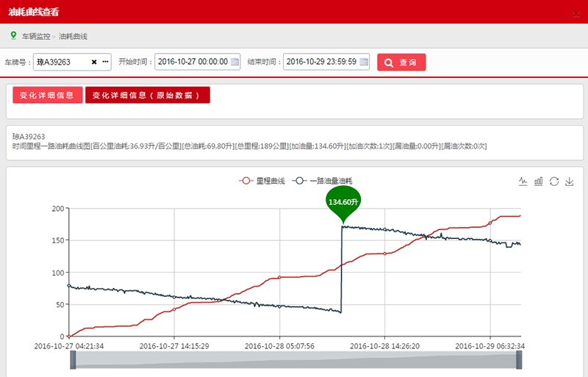Switch chart to line view icon

[x=523, y=181]
